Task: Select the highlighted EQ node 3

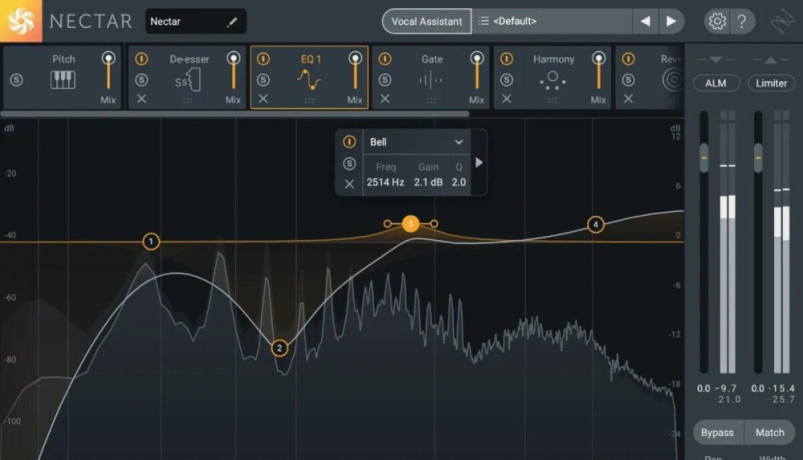Action: [410, 224]
